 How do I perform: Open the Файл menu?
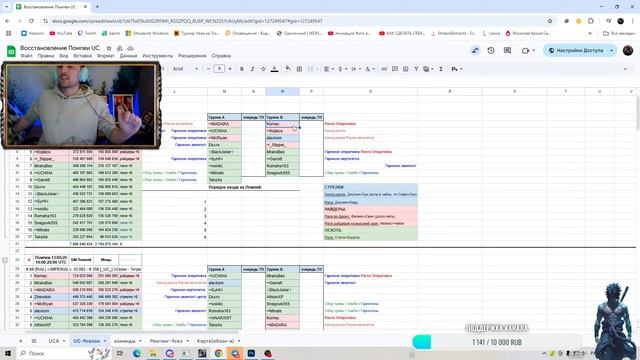(27, 56)
